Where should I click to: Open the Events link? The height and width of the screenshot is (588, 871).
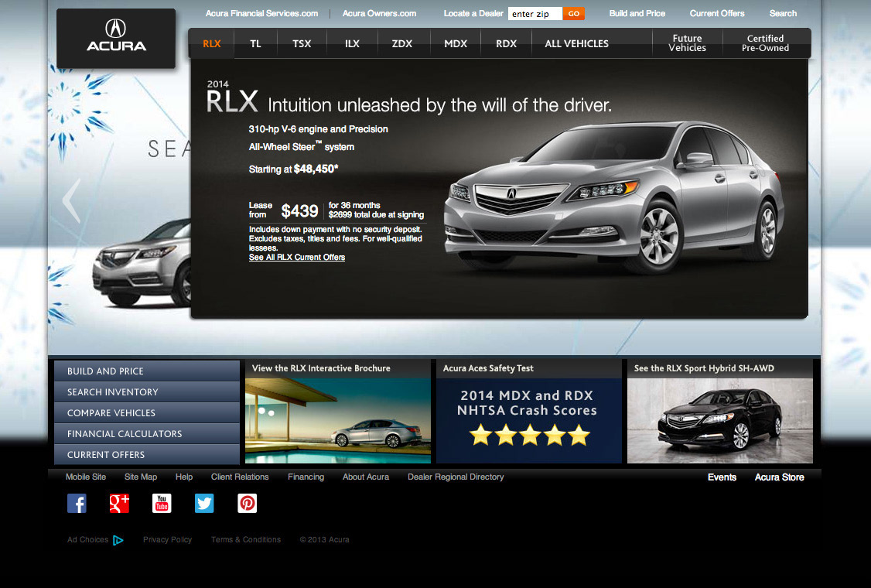click(x=722, y=477)
